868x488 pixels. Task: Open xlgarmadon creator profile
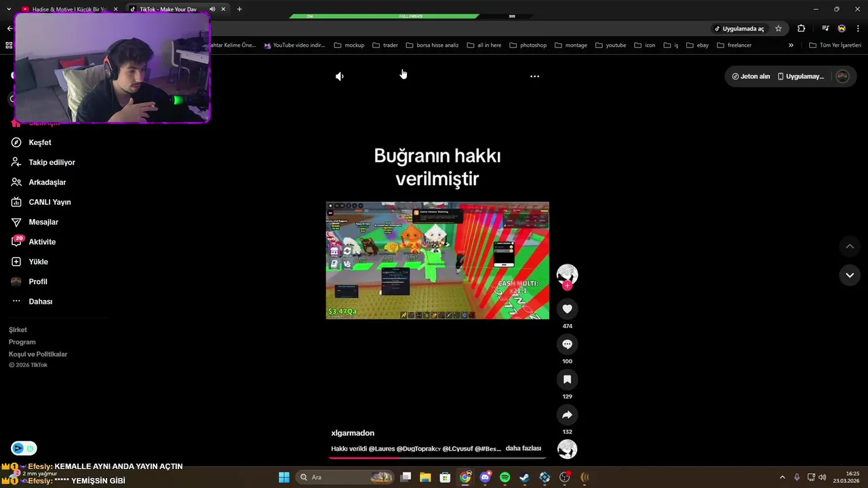(353, 433)
